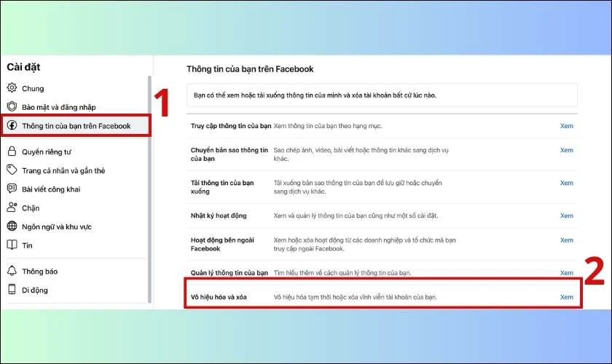Click description Vô hiệu hóa tạm thời hoặc xóa vĩnh viễn

pyautogui.click(x=356, y=297)
